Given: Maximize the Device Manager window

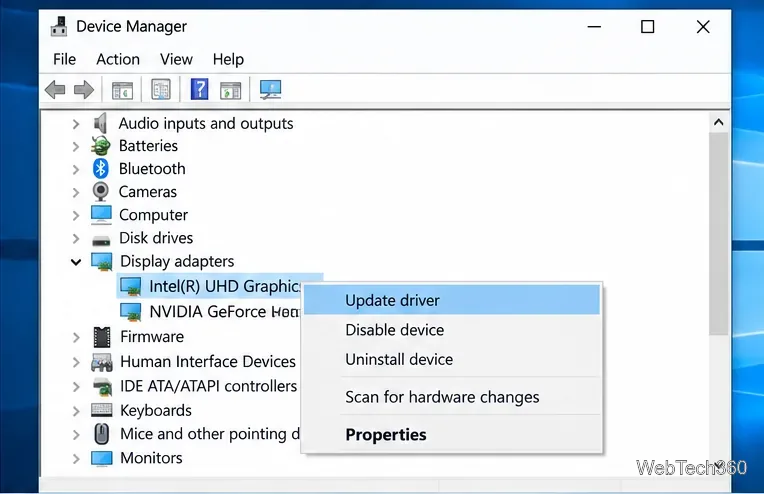Looking at the screenshot, I should click(647, 27).
